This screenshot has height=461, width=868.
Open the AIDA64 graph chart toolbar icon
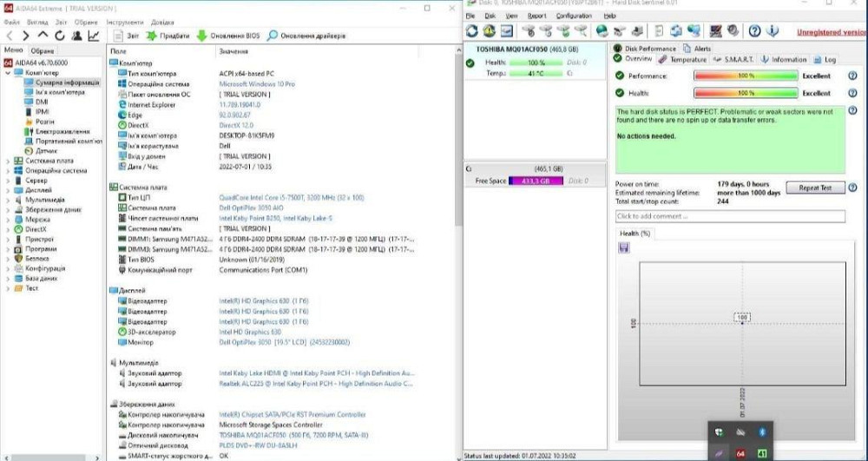point(93,36)
